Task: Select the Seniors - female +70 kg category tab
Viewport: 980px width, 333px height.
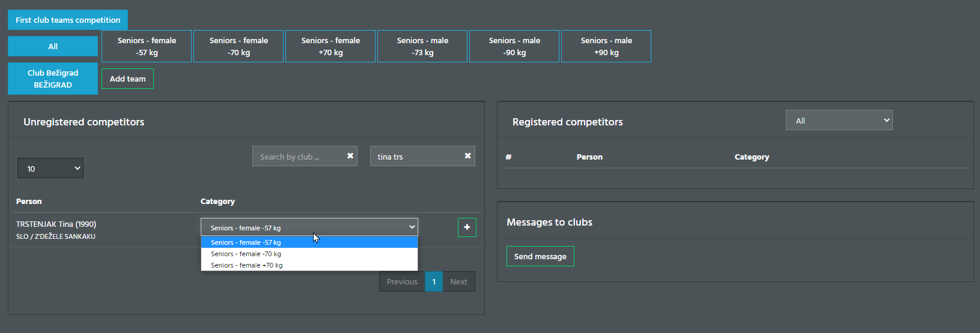Action: 330,46
